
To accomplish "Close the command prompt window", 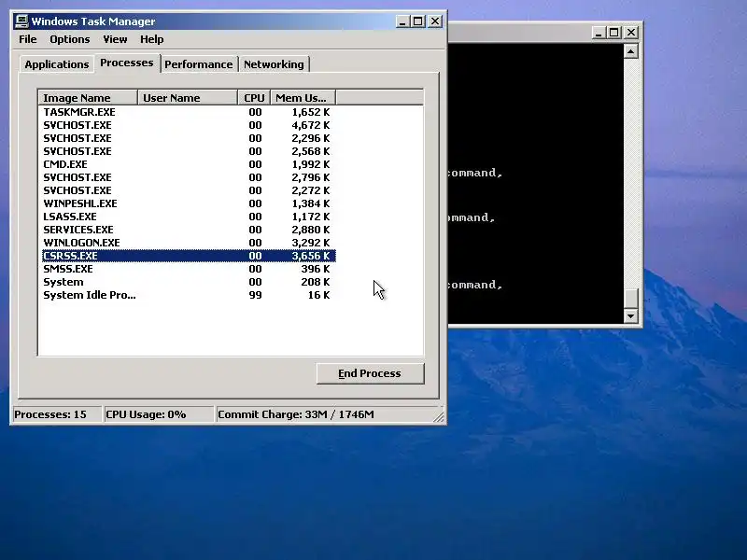I will [631, 33].
